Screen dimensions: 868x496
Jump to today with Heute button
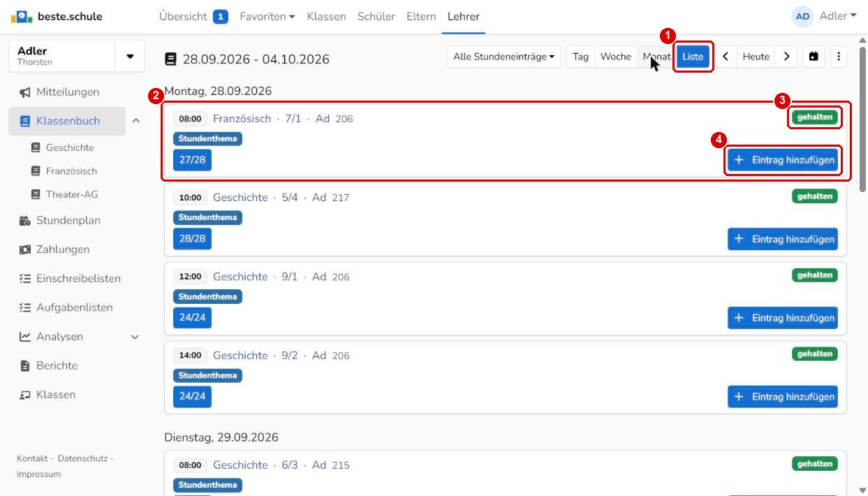tap(756, 57)
